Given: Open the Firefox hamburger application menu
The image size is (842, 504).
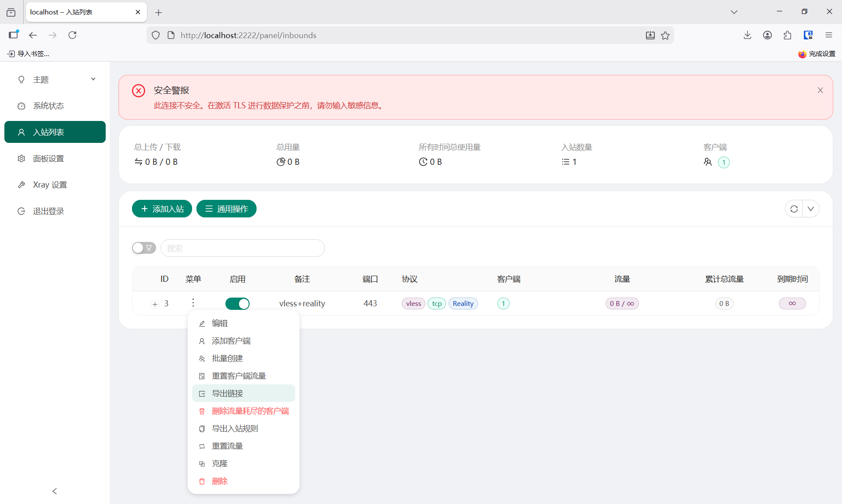Looking at the screenshot, I should click(x=828, y=35).
